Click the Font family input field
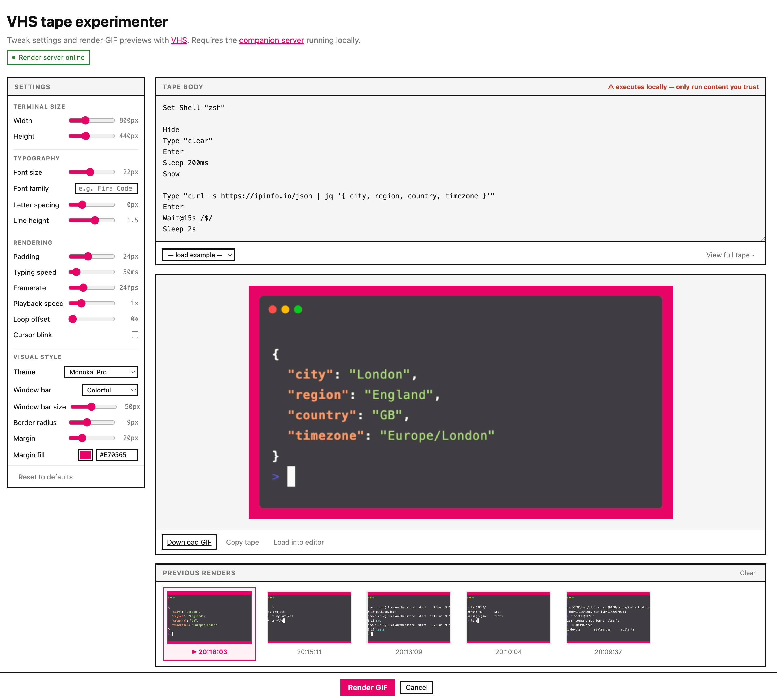The image size is (777, 700). 107,189
